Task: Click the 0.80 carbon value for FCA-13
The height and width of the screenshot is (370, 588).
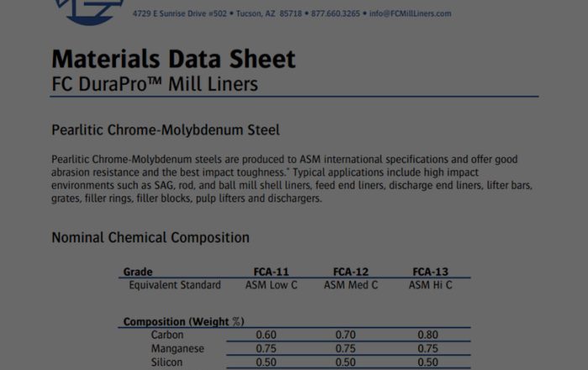Action: pyautogui.click(x=428, y=336)
